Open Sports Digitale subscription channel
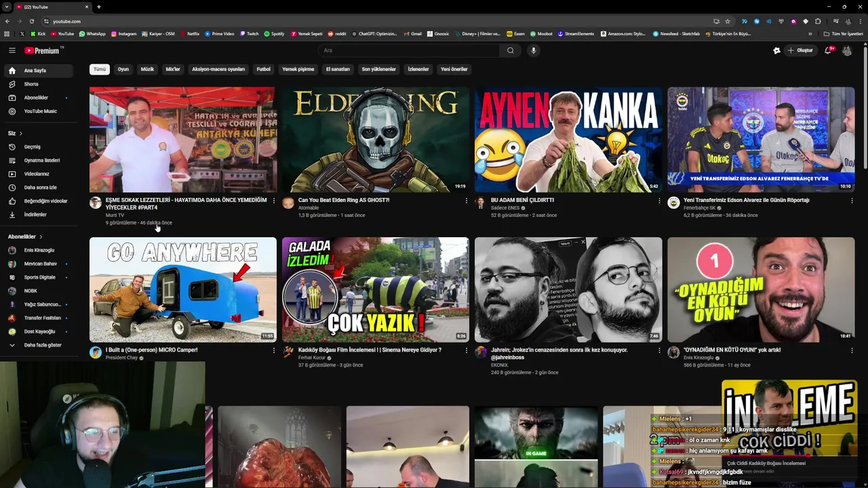868x488 pixels. [40, 277]
